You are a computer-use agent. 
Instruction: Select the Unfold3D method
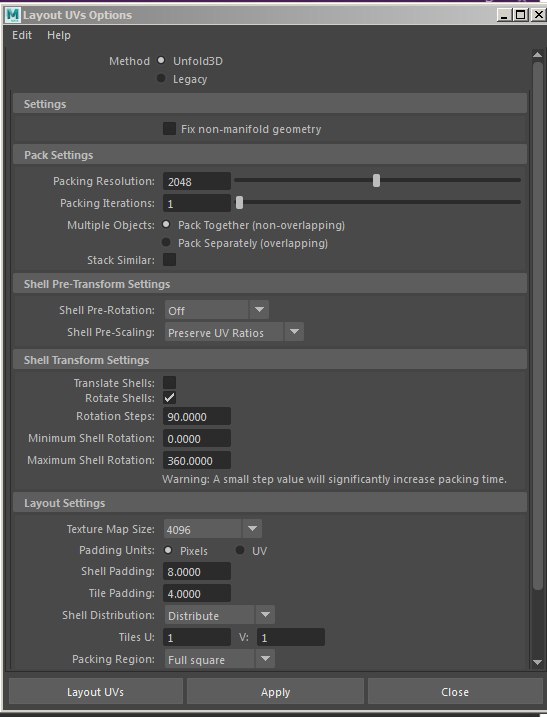tap(161, 60)
